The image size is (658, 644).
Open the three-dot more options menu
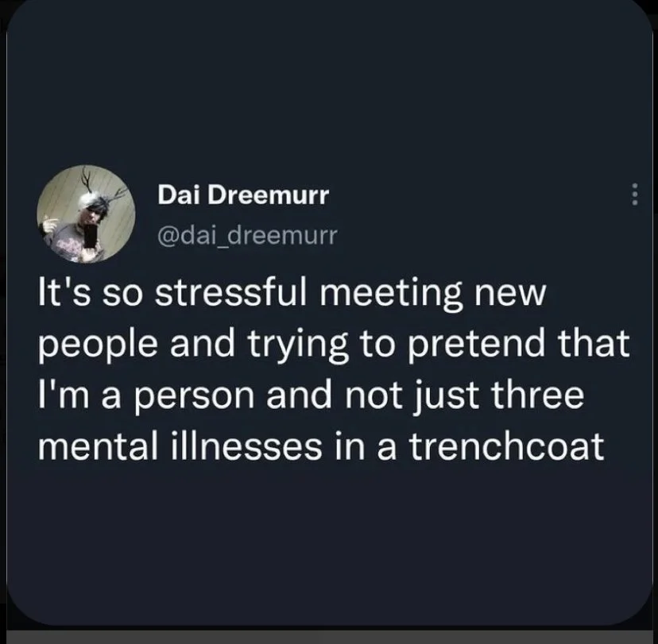[635, 194]
